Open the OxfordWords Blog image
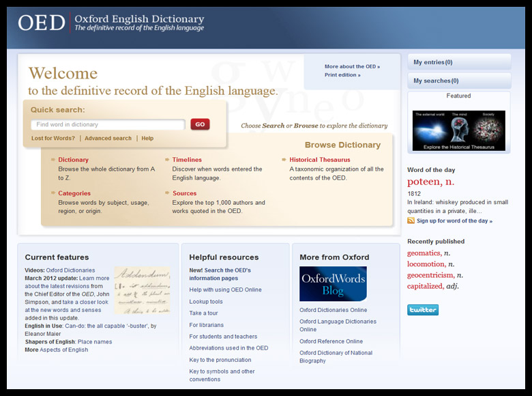The height and width of the screenshot is (396, 532). tap(333, 284)
